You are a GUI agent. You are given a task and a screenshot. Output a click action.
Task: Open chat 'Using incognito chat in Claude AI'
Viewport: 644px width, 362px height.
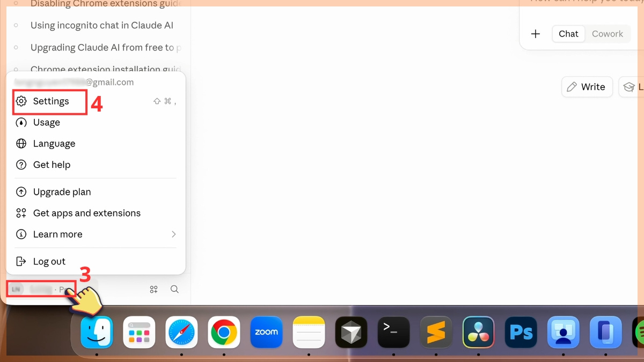click(x=102, y=25)
